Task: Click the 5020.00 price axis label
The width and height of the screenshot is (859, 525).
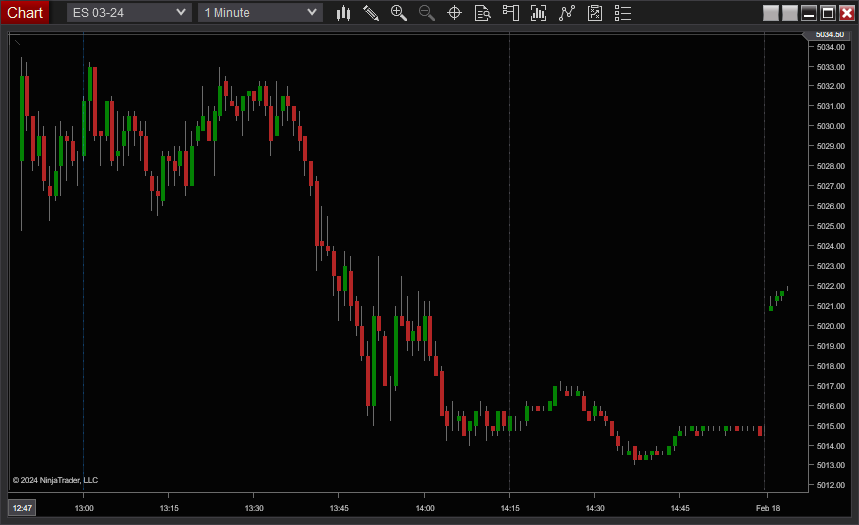Action: point(831,326)
